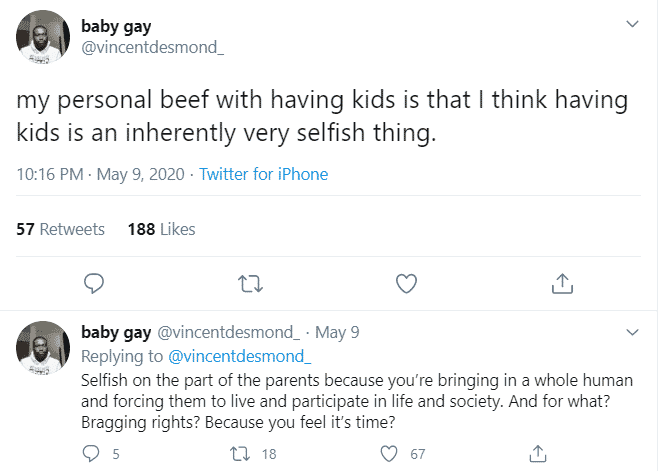Reply to the second tweet with 5 replies
This screenshot has height=471, width=658.
(94, 453)
